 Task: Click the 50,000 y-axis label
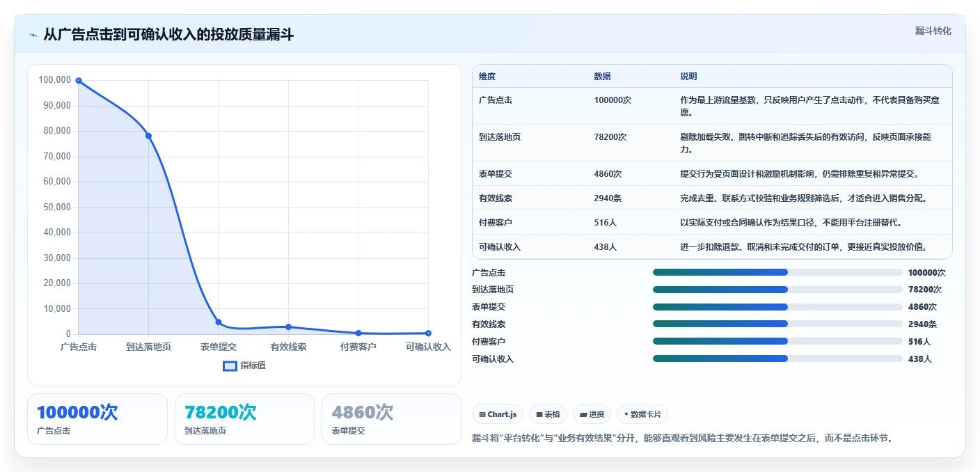pyautogui.click(x=56, y=207)
